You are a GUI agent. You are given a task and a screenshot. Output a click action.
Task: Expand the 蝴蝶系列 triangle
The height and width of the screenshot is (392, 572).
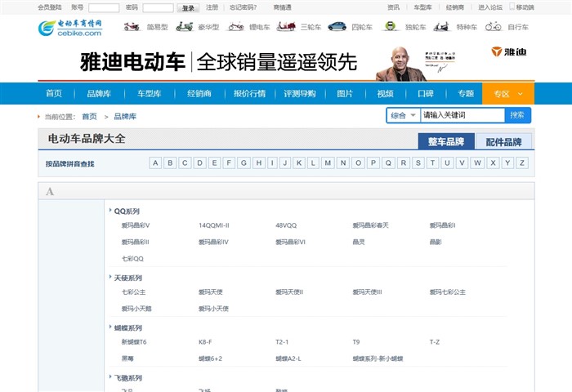click(x=110, y=327)
